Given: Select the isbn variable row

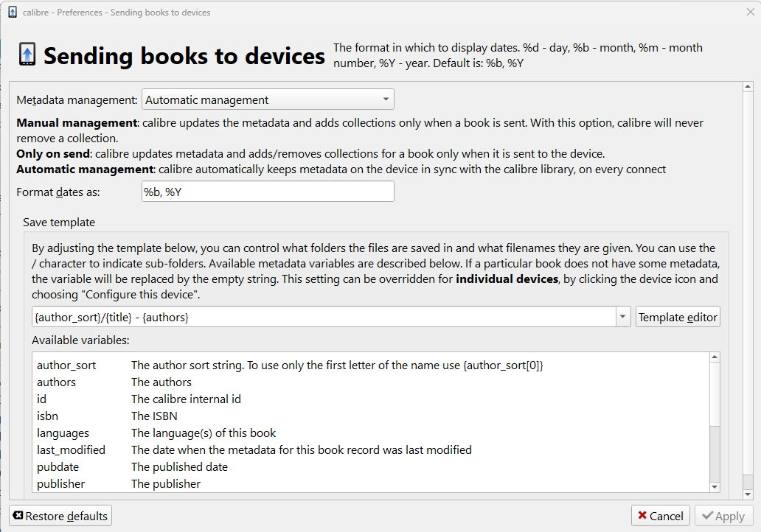Looking at the screenshot, I should click(47, 416).
